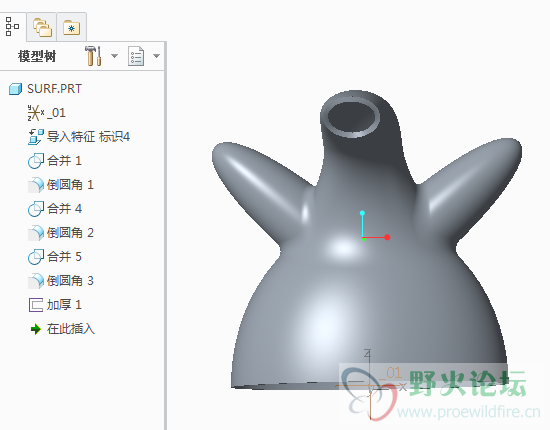
Task: Select 合并 5 in model tree
Action: coord(55,256)
